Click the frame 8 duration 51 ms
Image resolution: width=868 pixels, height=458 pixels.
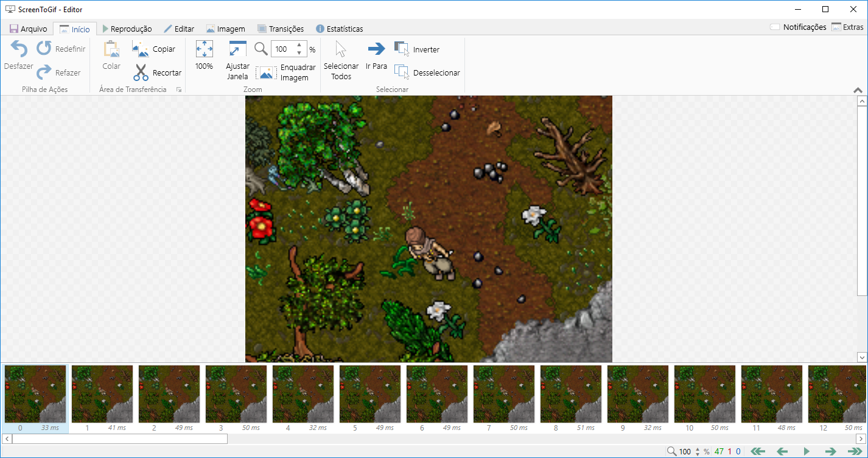pos(586,428)
